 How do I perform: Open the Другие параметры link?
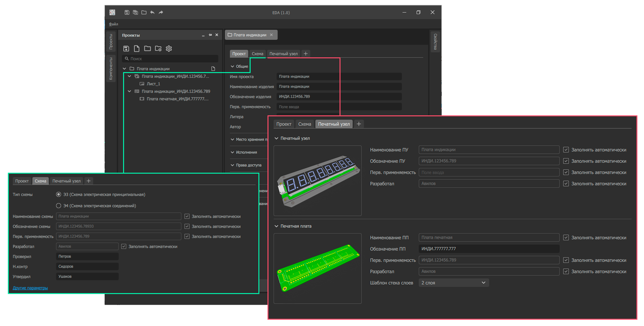(30, 288)
